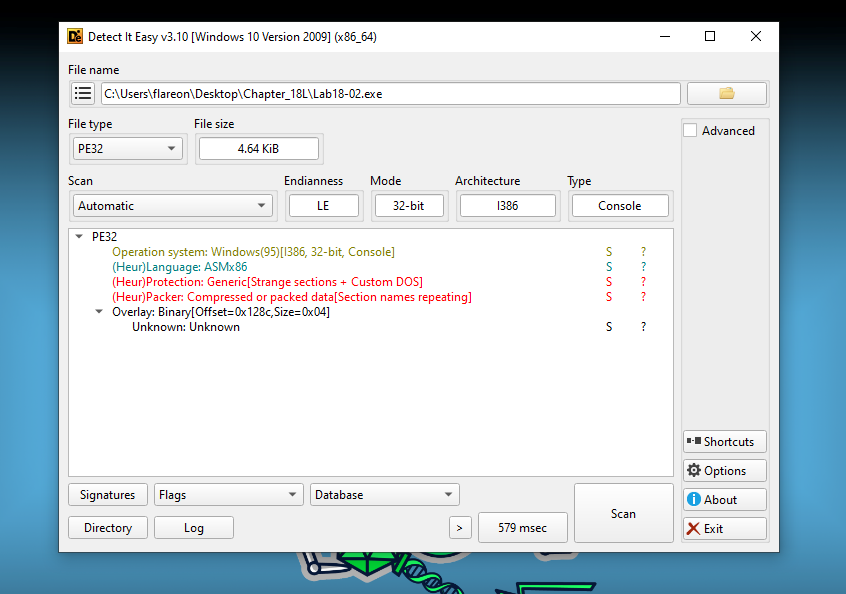This screenshot has height=594, width=846.
Task: Click ? on the (Heur)Packer row
Action: 643,297
